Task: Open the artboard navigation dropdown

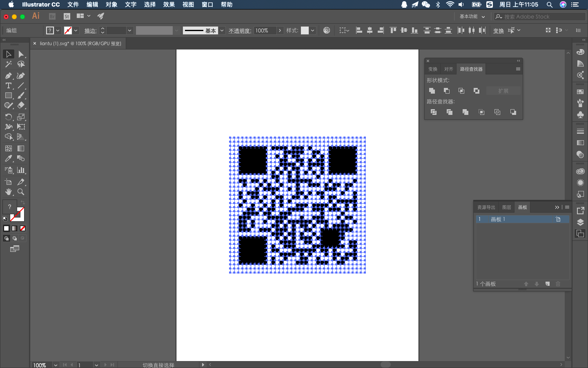Action: point(96,365)
